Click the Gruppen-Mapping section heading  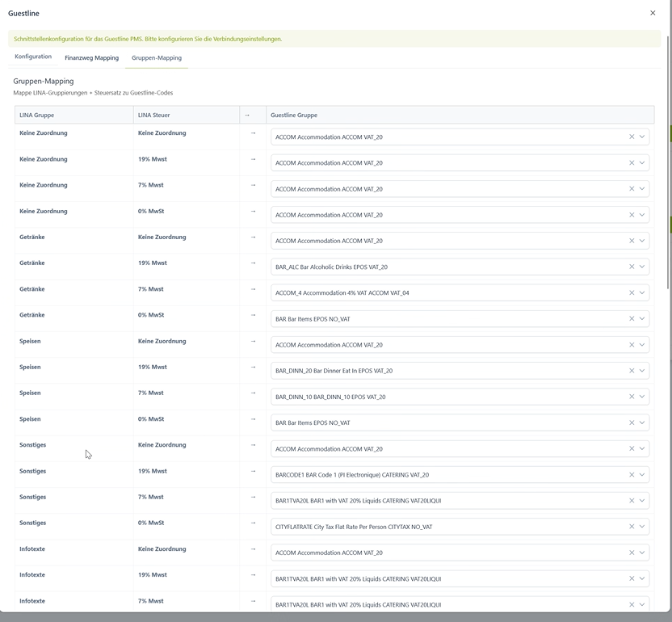pos(44,81)
